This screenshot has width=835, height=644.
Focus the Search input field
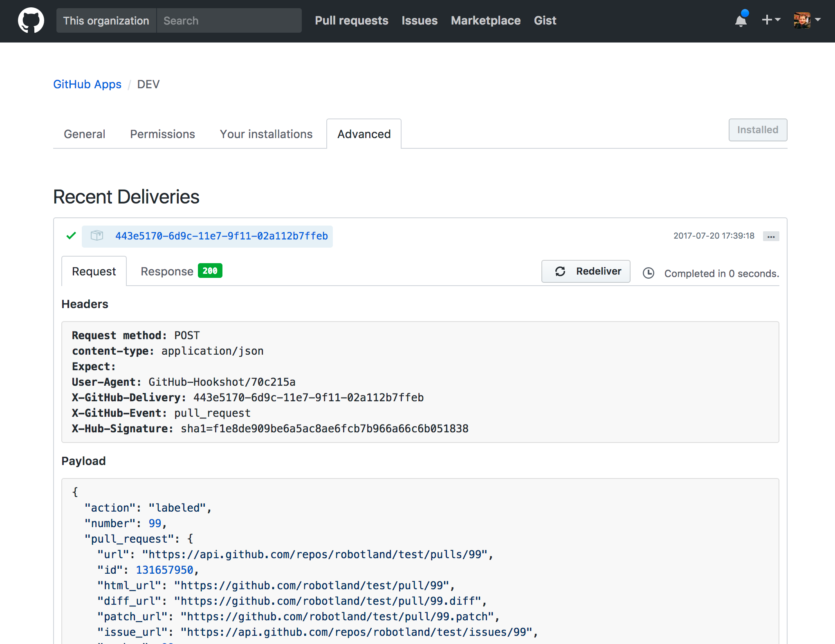point(229,20)
